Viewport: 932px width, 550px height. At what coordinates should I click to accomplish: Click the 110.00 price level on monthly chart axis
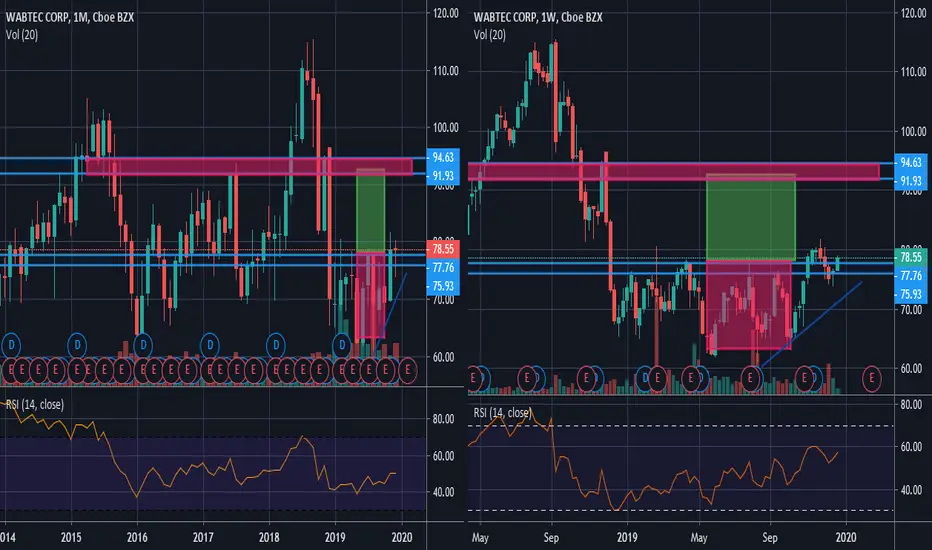[x=446, y=71]
